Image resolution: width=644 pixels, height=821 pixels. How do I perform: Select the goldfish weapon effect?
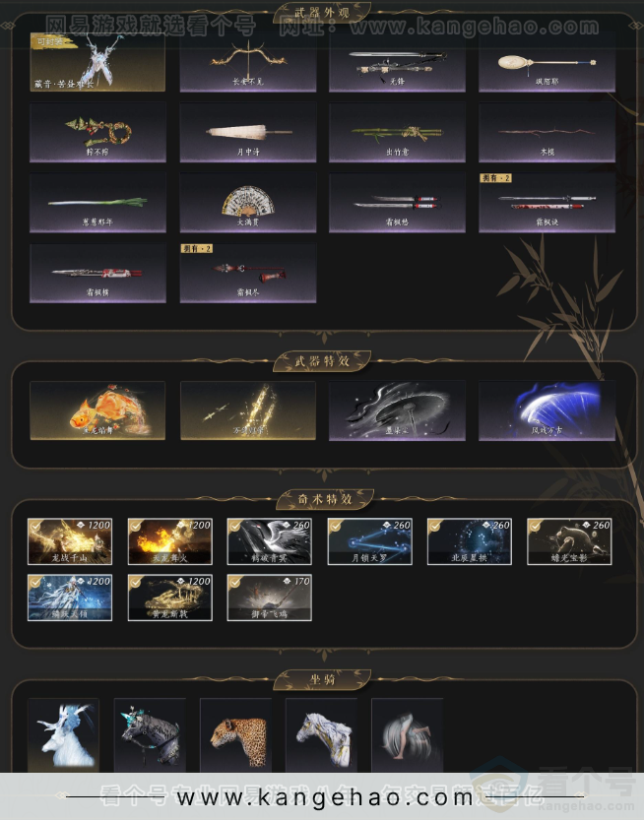pos(97,410)
